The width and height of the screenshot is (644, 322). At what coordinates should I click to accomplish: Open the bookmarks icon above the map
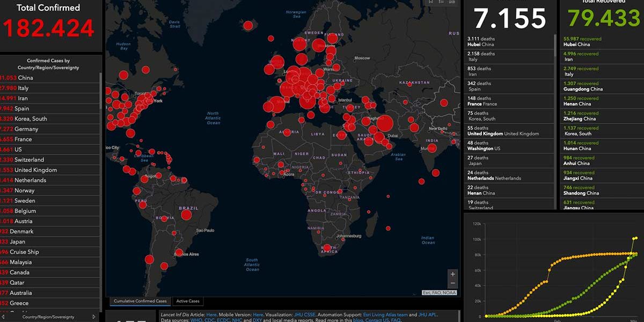(x=430, y=2)
